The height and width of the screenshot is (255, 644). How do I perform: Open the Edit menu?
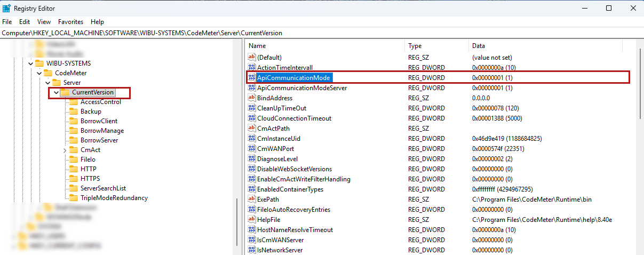tap(25, 22)
